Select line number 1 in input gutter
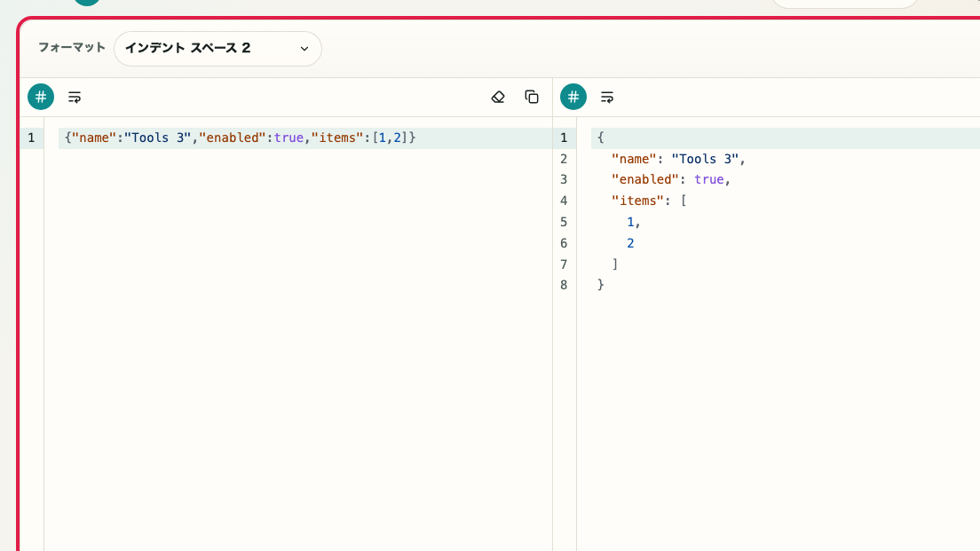The height and width of the screenshot is (551, 980). pyautogui.click(x=31, y=138)
